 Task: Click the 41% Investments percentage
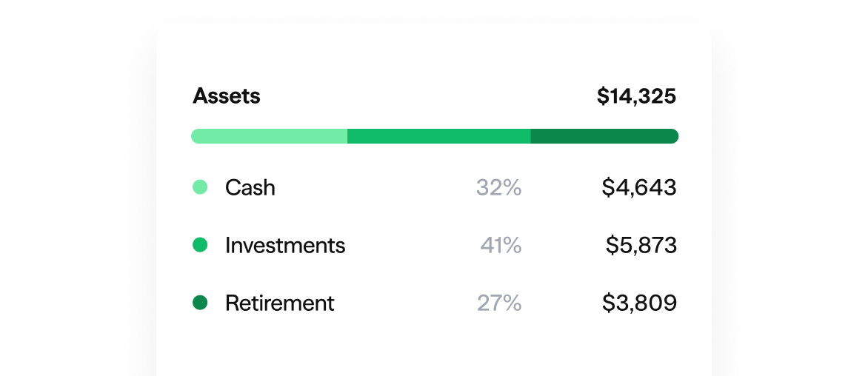pyautogui.click(x=501, y=245)
